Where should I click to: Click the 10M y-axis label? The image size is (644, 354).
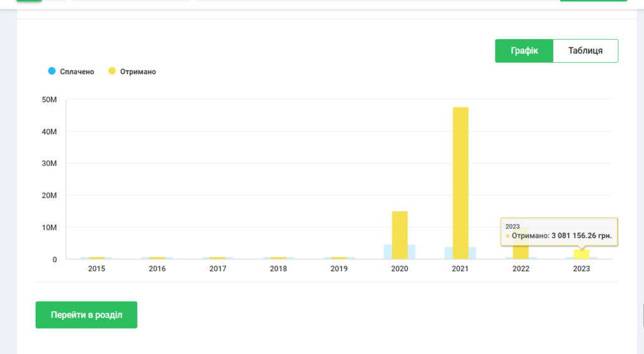point(48,228)
